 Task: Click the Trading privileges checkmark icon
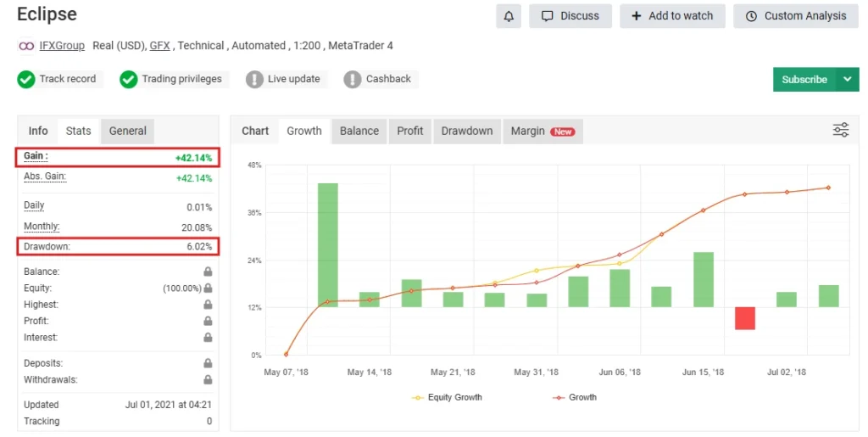click(x=129, y=80)
